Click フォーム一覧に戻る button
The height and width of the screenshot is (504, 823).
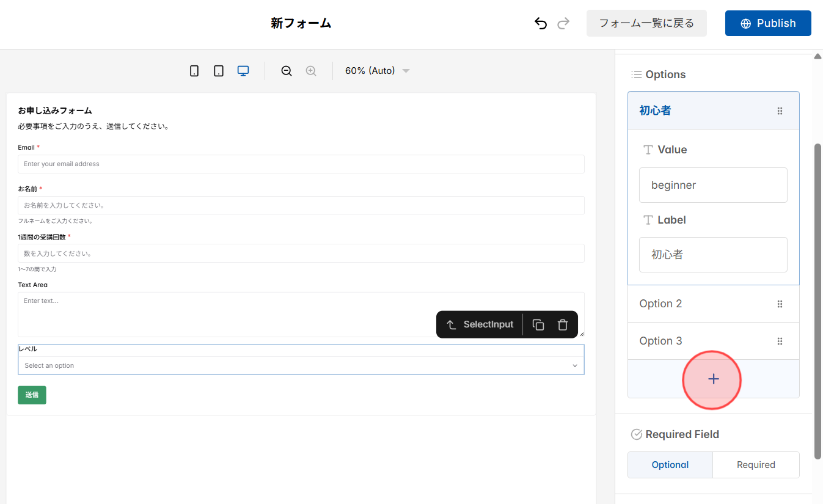coord(646,23)
